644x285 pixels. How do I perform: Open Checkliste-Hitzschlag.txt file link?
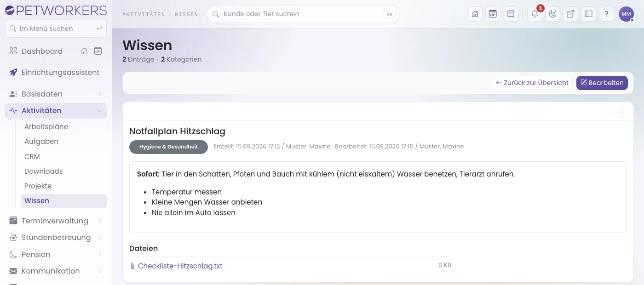180,266
